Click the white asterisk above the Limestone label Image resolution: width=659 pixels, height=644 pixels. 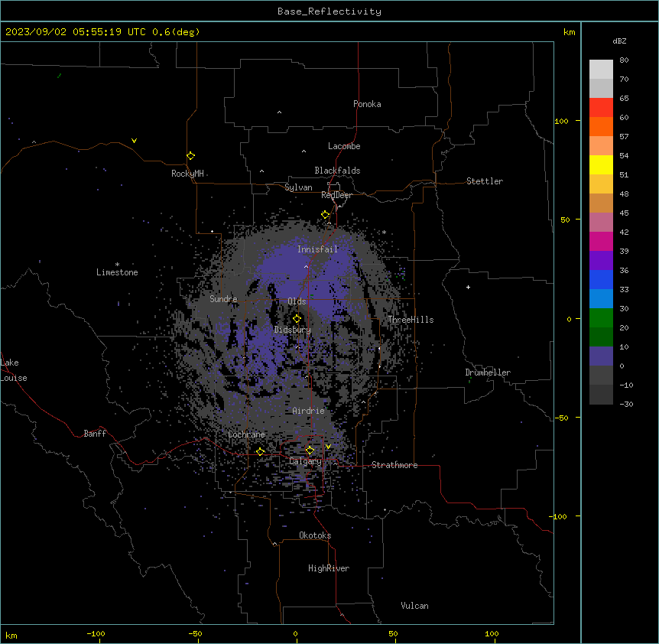coord(117,265)
